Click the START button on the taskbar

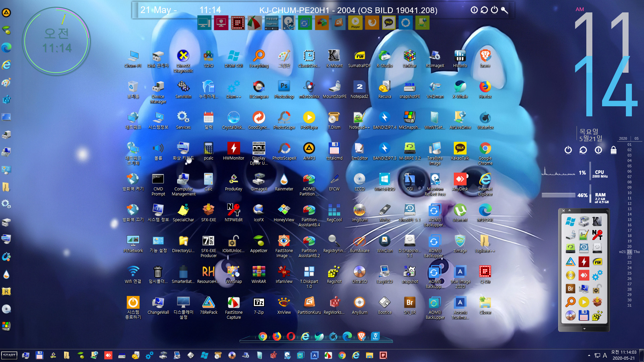coord(9,355)
